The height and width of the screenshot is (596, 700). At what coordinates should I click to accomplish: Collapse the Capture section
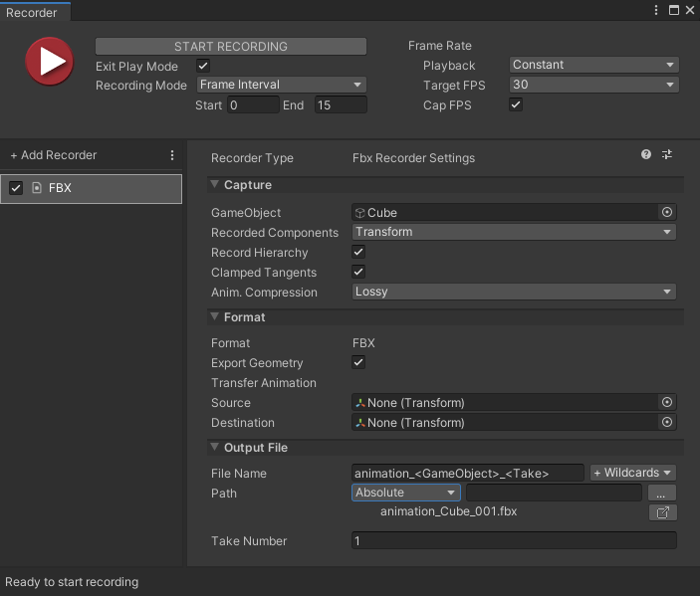pyautogui.click(x=215, y=185)
